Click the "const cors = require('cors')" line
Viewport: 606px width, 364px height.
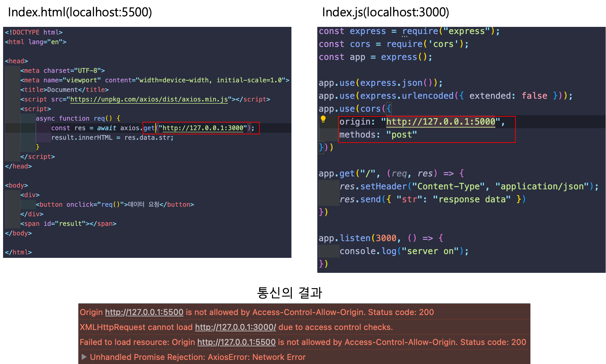(394, 44)
